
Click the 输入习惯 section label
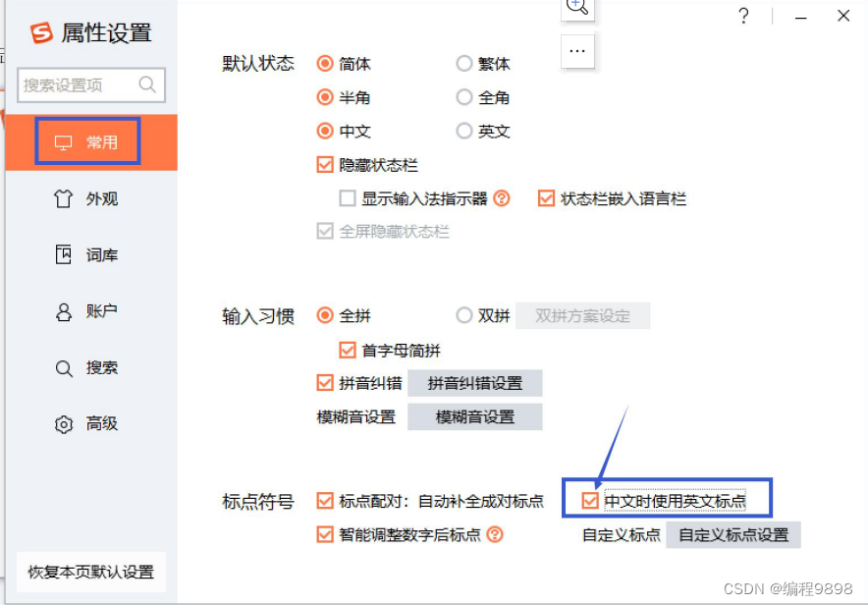click(258, 316)
